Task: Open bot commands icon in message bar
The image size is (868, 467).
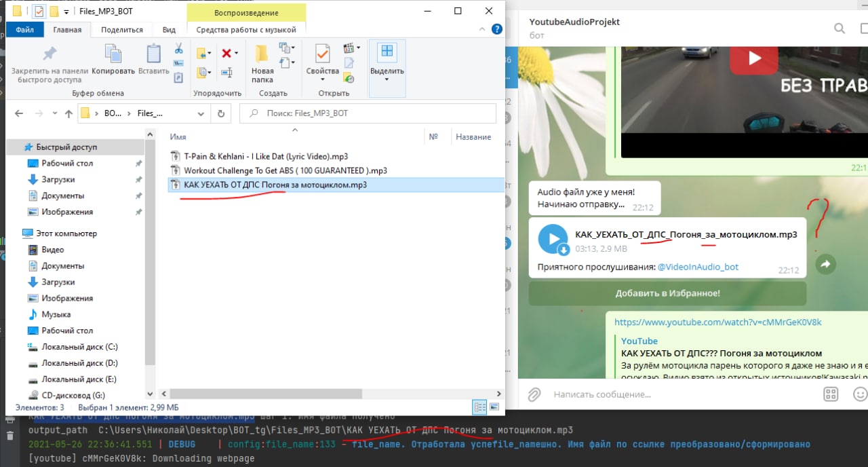Action: click(x=831, y=394)
